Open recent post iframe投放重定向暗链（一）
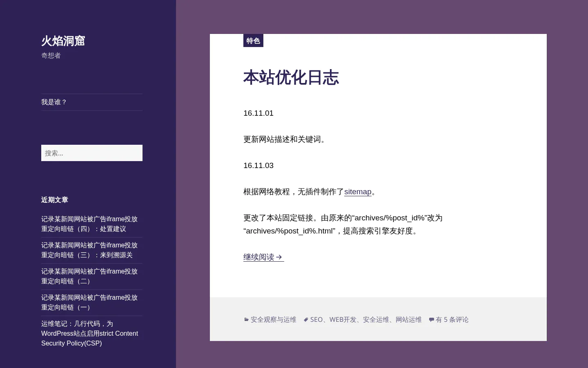This screenshot has height=368, width=588. pos(89,303)
